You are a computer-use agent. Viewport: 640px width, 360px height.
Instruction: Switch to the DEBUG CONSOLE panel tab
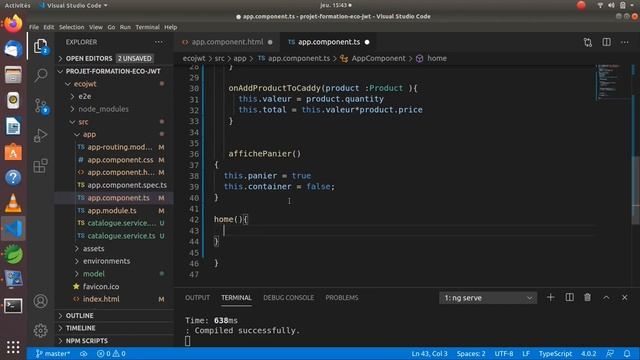pyautogui.click(x=289, y=298)
